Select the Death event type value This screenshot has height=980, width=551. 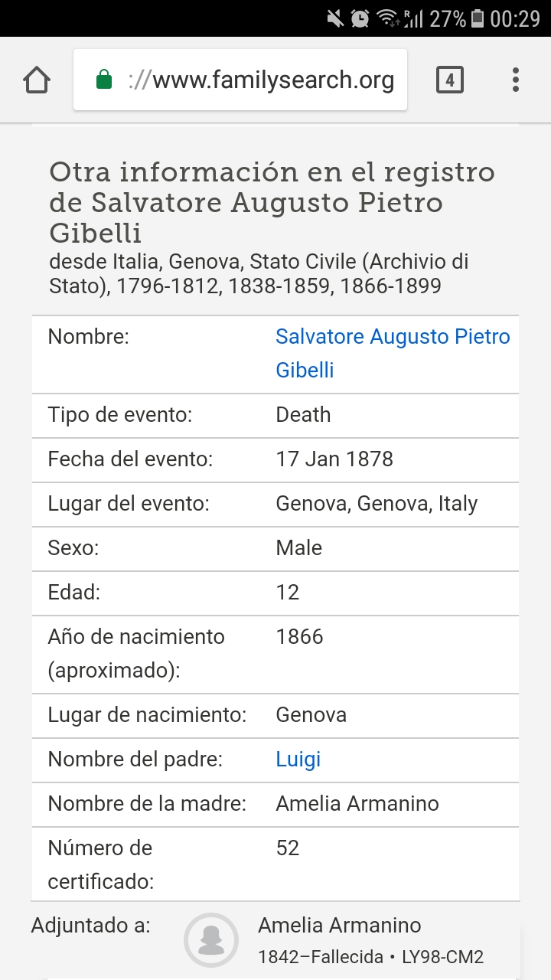[x=303, y=415]
